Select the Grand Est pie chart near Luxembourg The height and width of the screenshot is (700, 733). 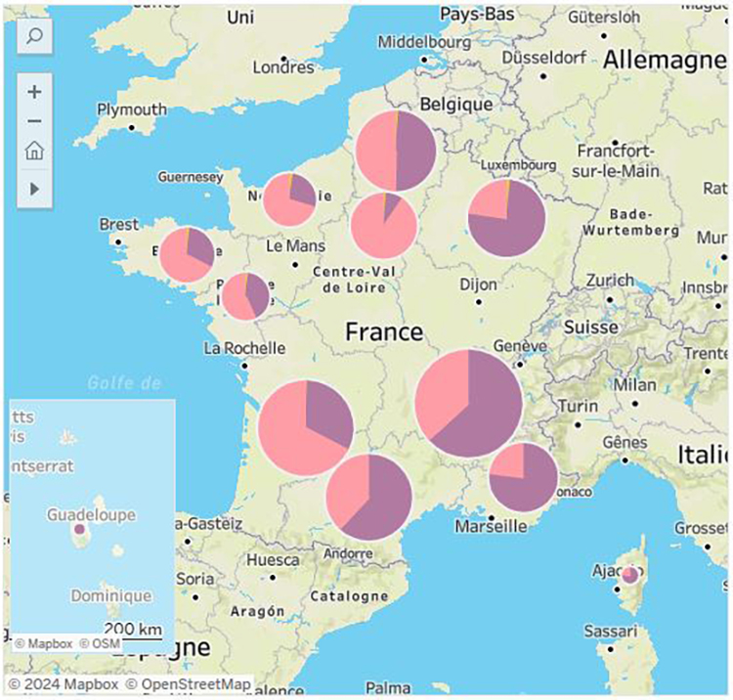[x=506, y=218]
